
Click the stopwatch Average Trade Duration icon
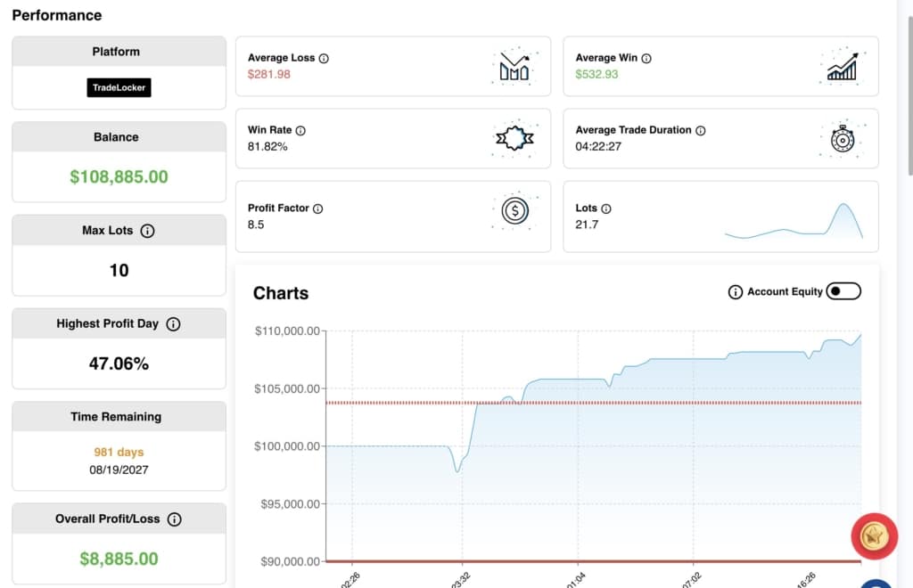click(843, 138)
